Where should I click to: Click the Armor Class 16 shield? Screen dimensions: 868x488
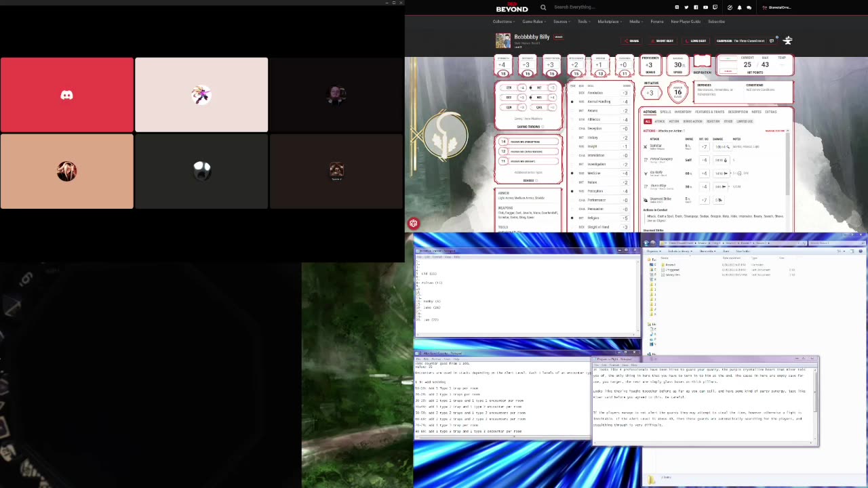coord(677,91)
